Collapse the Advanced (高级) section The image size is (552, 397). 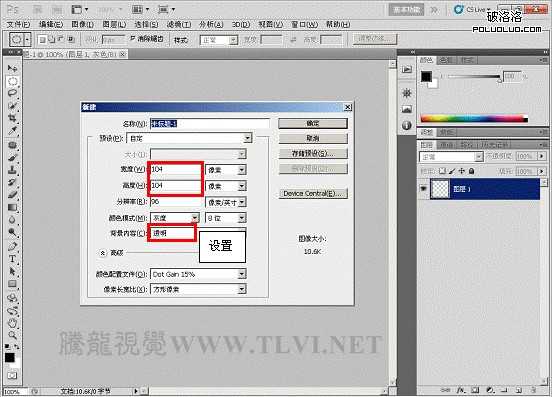tap(102, 253)
